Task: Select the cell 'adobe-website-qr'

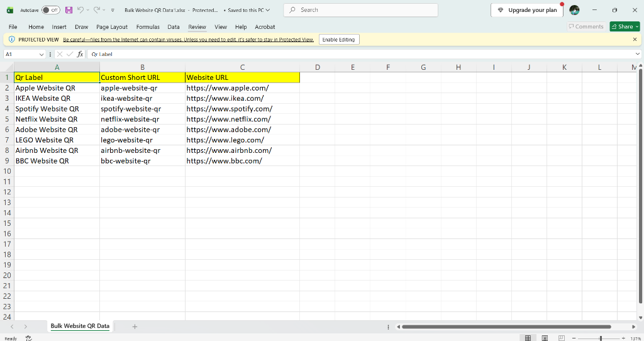Action: point(142,130)
